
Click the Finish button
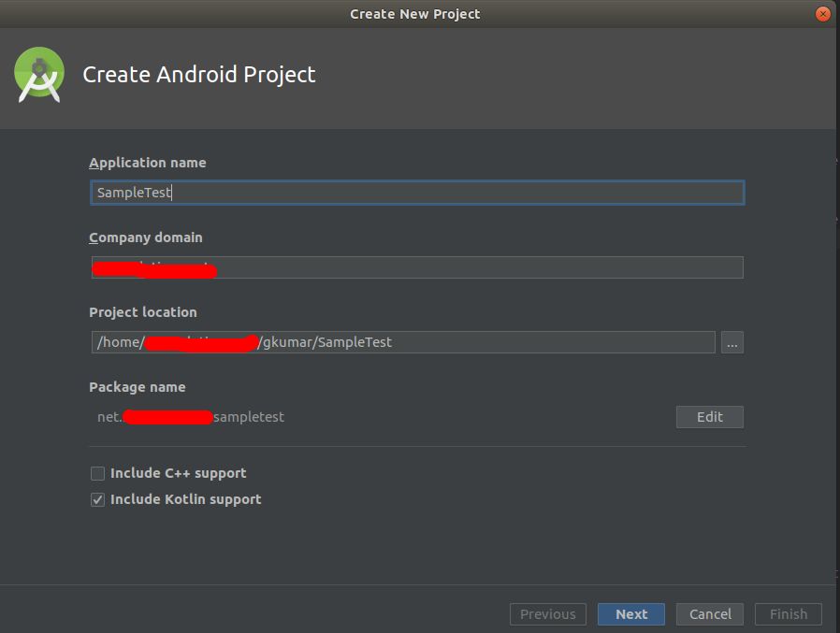[788, 614]
